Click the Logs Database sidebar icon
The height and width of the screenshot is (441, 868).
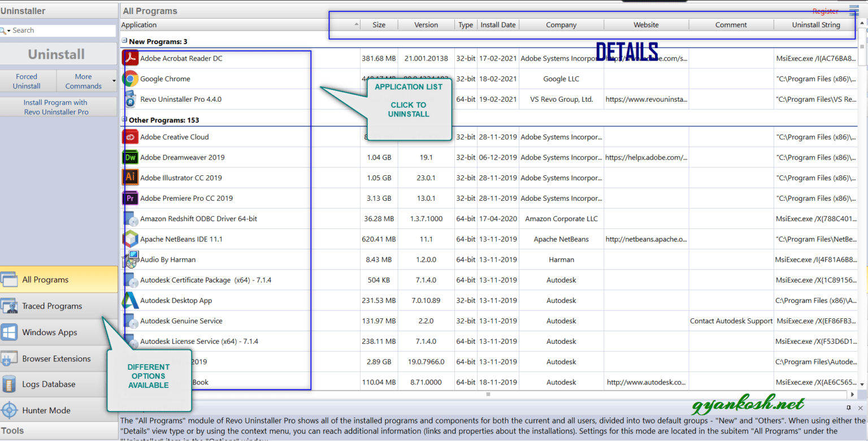pyautogui.click(x=10, y=384)
